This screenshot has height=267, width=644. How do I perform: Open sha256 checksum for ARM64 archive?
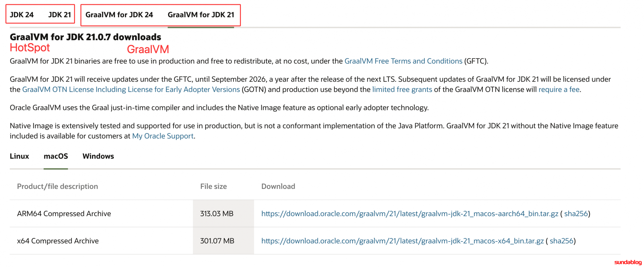click(576, 214)
